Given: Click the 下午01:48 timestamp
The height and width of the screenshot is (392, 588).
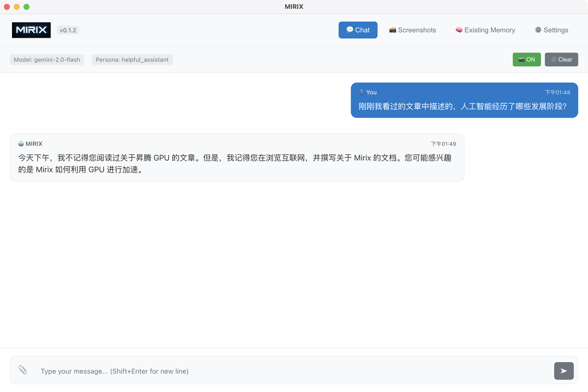Looking at the screenshot, I should [557, 92].
